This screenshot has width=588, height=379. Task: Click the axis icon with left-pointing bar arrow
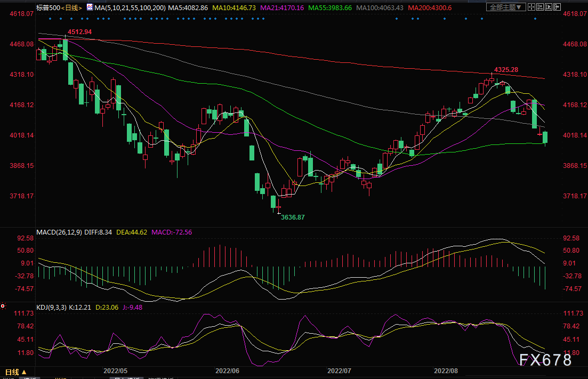pyautogui.click(x=540, y=7)
